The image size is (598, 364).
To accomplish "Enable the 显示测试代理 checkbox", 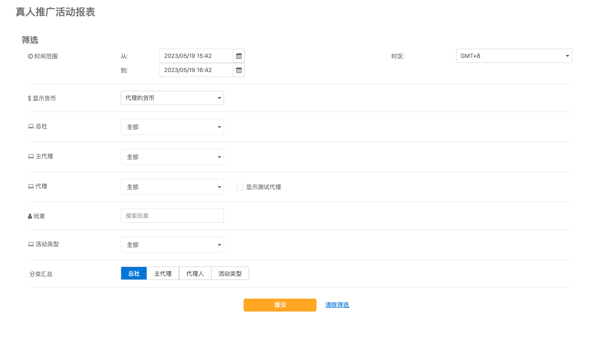I will pyautogui.click(x=240, y=187).
